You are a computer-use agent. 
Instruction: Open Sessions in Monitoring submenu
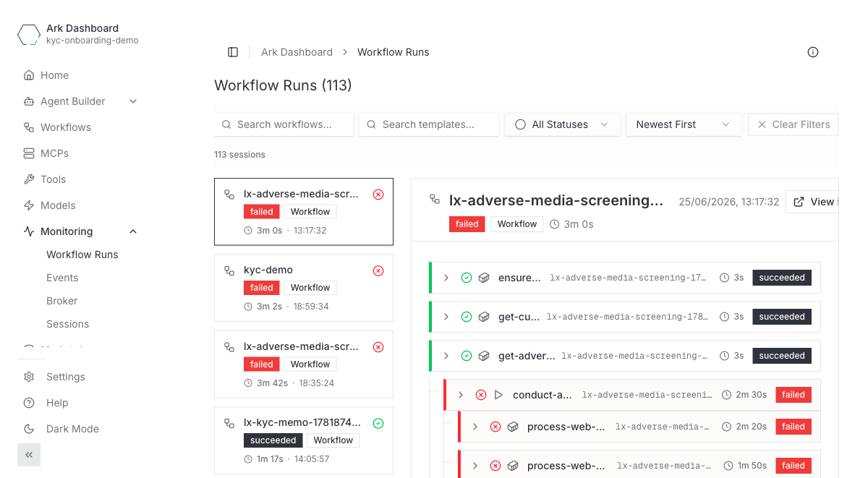point(68,324)
